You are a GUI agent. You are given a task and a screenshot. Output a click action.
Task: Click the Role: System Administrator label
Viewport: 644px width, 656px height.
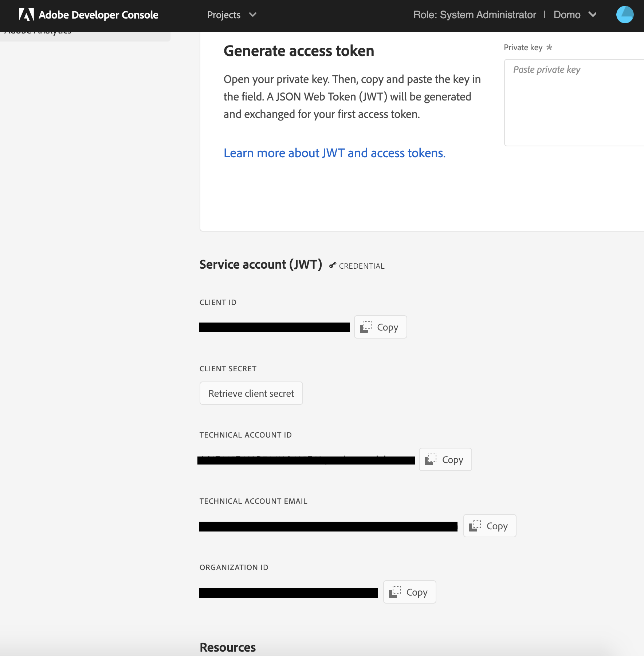[x=475, y=15]
